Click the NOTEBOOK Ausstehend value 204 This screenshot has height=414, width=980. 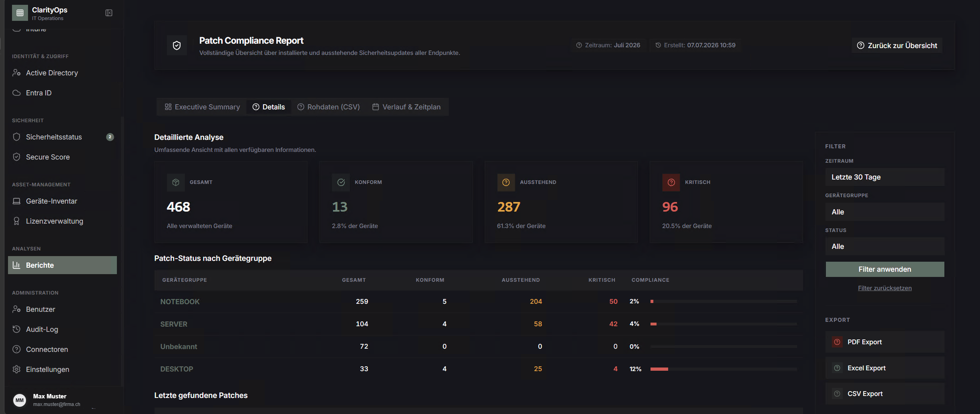click(536, 301)
